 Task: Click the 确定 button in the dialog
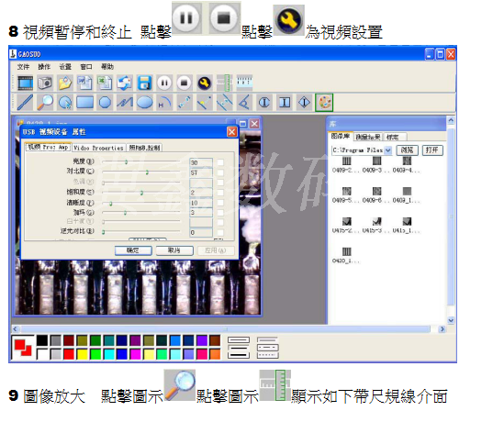coord(133,250)
